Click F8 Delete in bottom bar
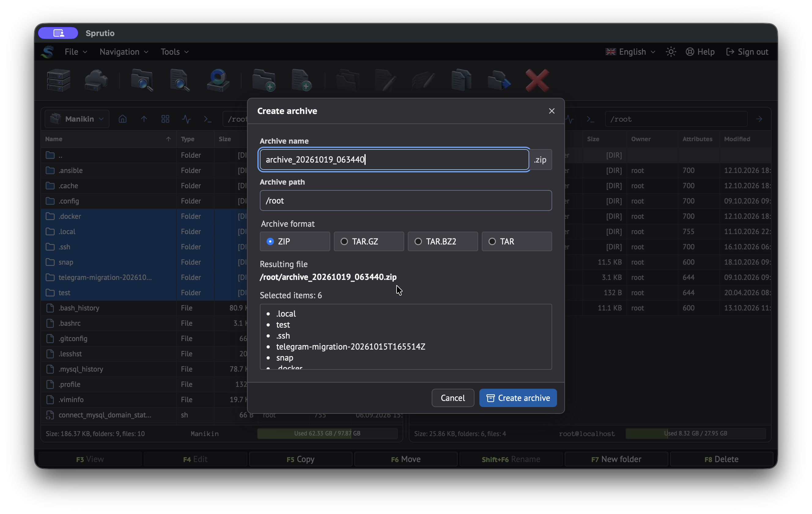Image resolution: width=812 pixels, height=514 pixels. coord(721,459)
